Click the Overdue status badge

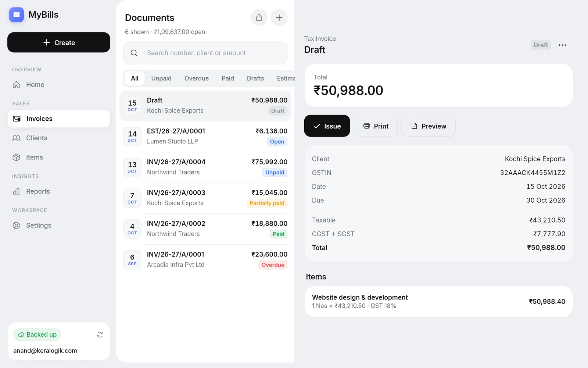[273, 265]
